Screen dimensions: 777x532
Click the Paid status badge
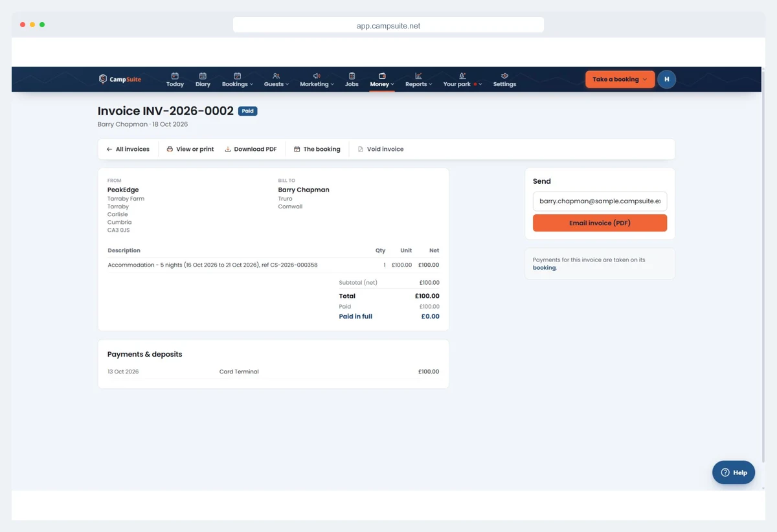tap(247, 111)
